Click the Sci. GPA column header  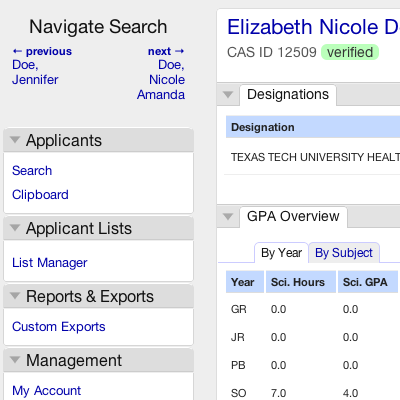pos(368,282)
